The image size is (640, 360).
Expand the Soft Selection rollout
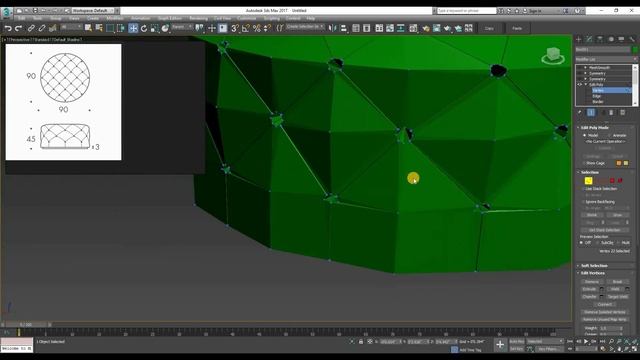click(594, 266)
